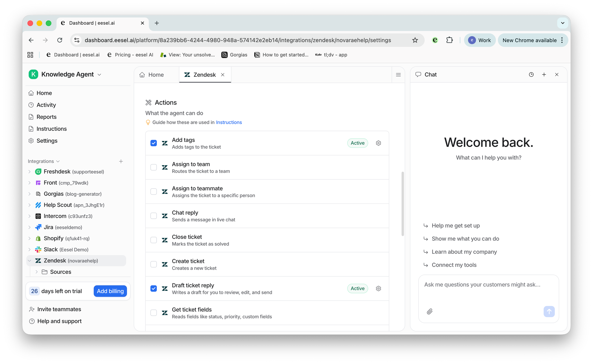Open Help and support
Viewport: 593px width, 364px height.
click(59, 321)
